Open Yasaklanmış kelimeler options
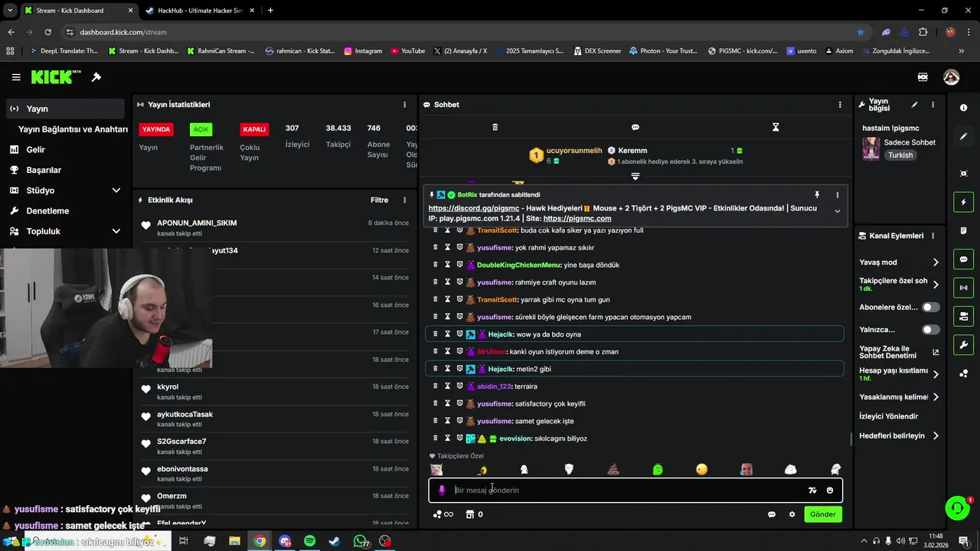This screenshot has height=551, width=980. coord(936,397)
